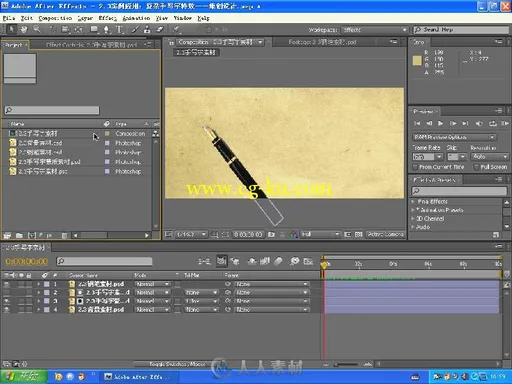
Task: Select the Hand tool
Action: pos(24,30)
